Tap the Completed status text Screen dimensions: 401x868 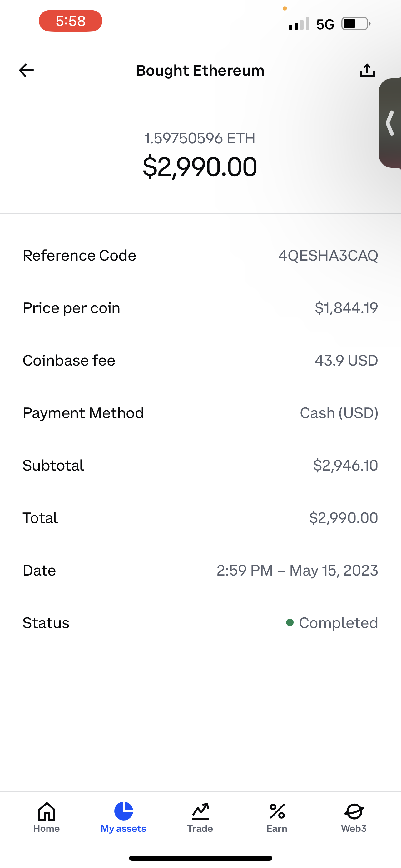click(x=338, y=623)
